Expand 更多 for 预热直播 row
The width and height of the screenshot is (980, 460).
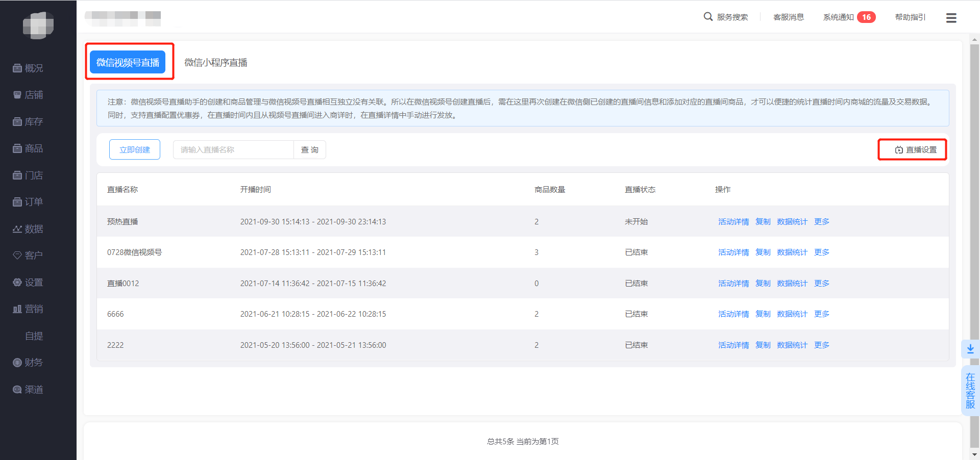[x=822, y=222]
